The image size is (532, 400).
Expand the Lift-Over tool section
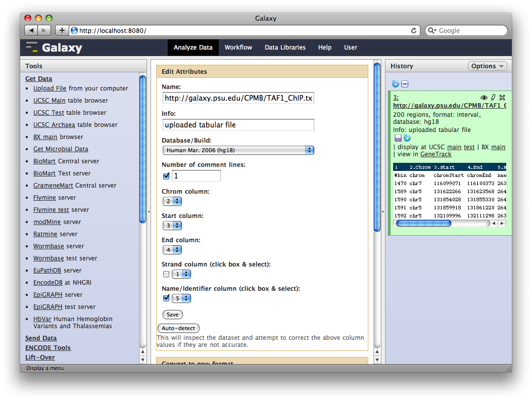[40, 357]
